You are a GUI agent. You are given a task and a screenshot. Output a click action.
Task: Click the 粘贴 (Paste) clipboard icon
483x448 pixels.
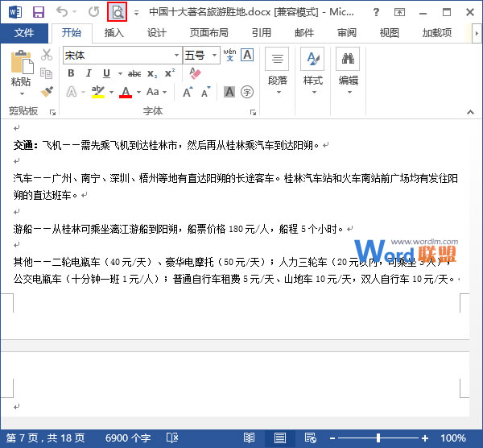(22, 62)
